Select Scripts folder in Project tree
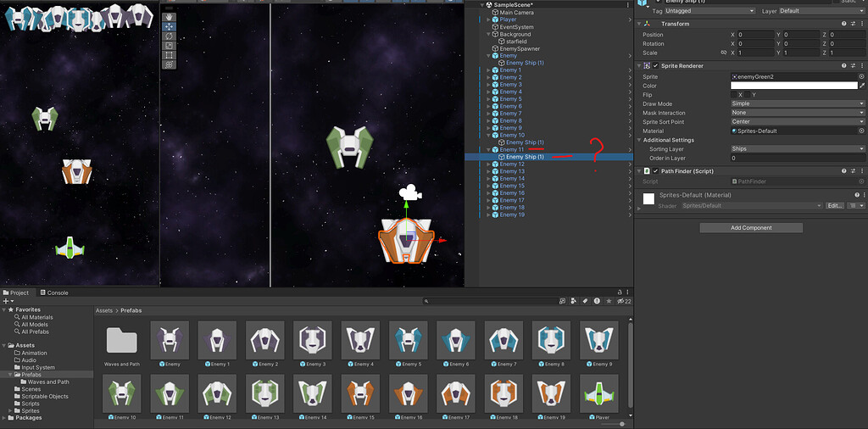The width and height of the screenshot is (868, 429). (31, 404)
